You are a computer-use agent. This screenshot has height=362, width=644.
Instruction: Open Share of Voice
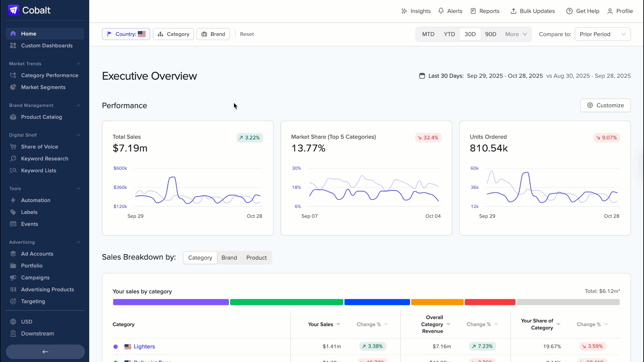tap(45, 147)
